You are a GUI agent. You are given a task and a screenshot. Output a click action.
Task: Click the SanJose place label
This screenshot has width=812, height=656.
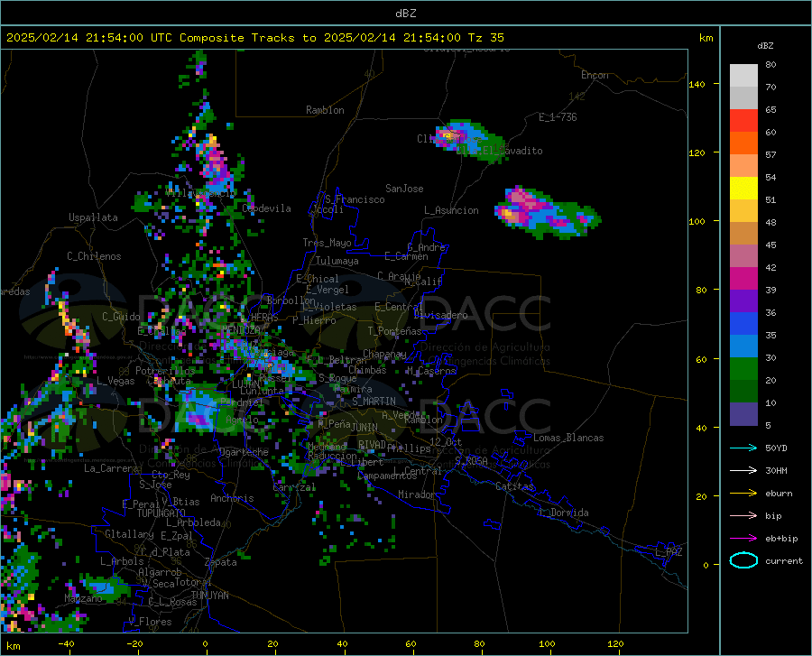pyautogui.click(x=404, y=189)
